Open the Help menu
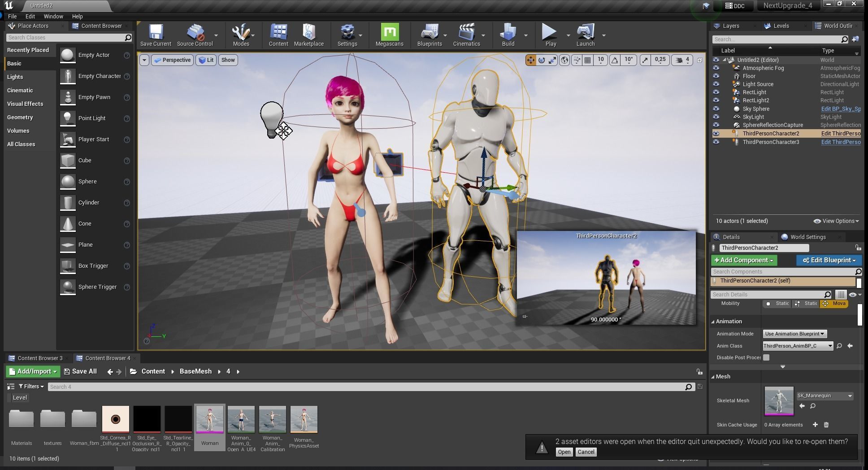This screenshot has height=470, width=868. [78, 16]
